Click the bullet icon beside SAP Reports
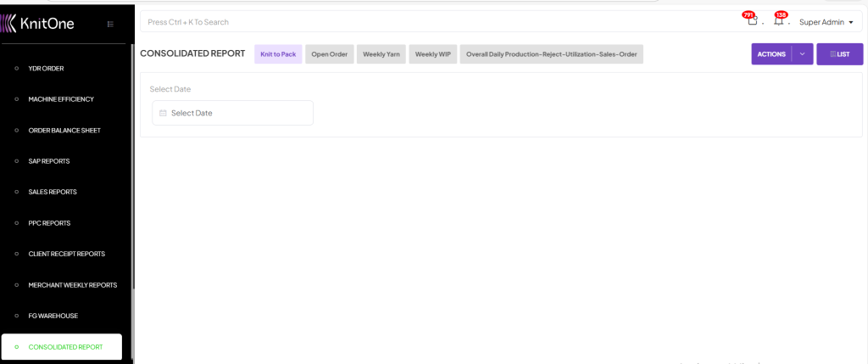Viewport: 868px width, 364px height. (x=16, y=161)
